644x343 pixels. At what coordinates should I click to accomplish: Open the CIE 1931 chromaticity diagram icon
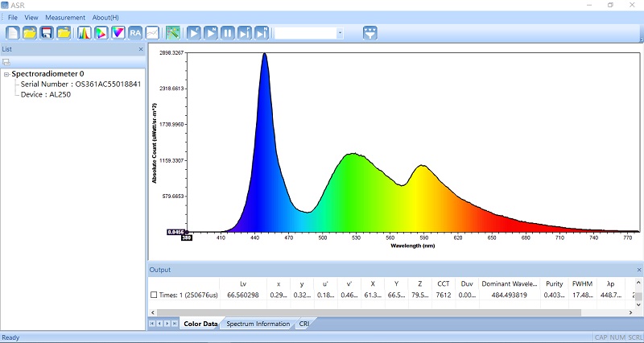click(x=101, y=33)
